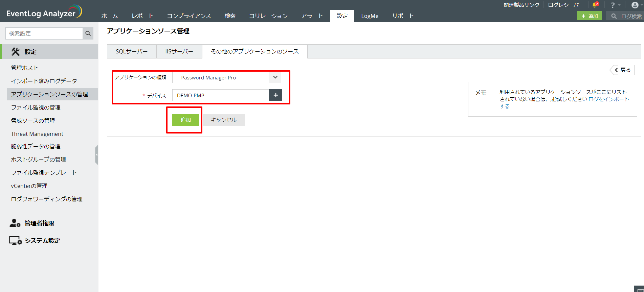Open the 検索 tab

(230, 16)
